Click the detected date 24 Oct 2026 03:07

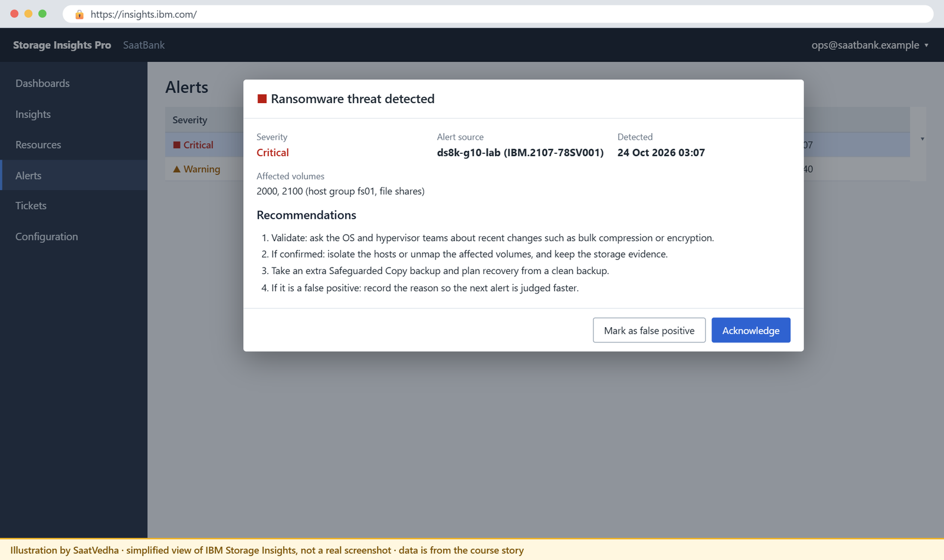point(661,153)
